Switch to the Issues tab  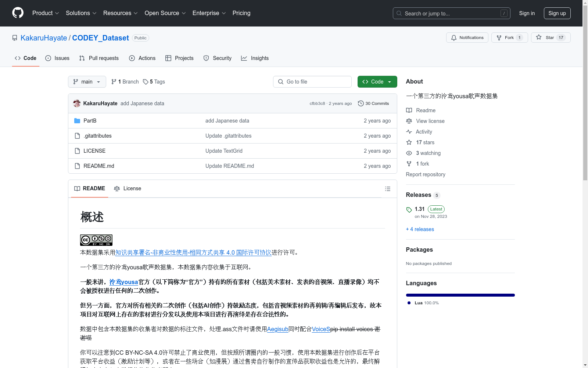57,58
